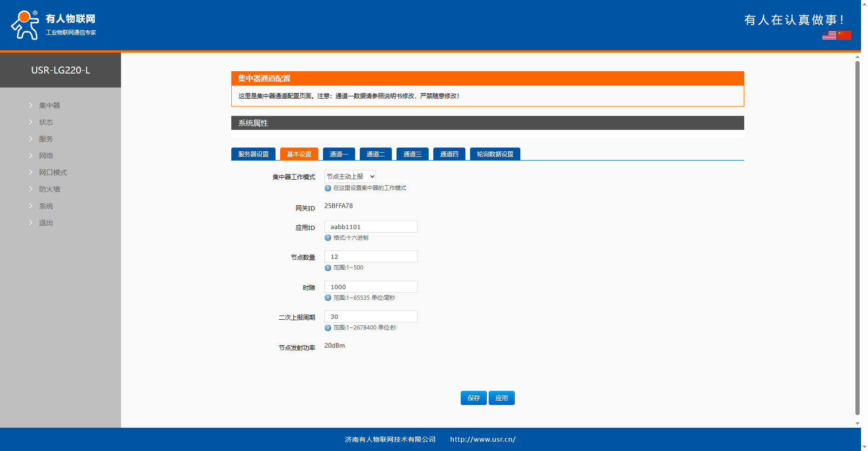The image size is (868, 451).
Task: Expand the 集中器 sidebar chevron
Action: point(31,105)
